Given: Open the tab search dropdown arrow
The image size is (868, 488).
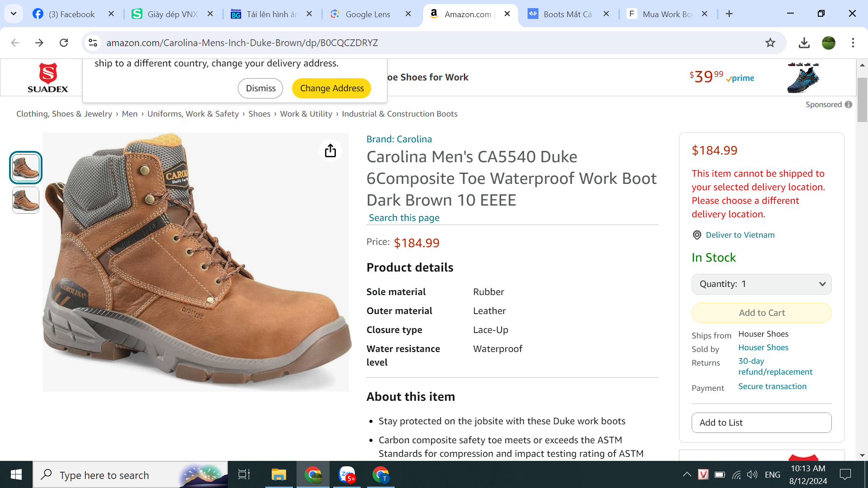Looking at the screenshot, I should pyautogui.click(x=14, y=14).
